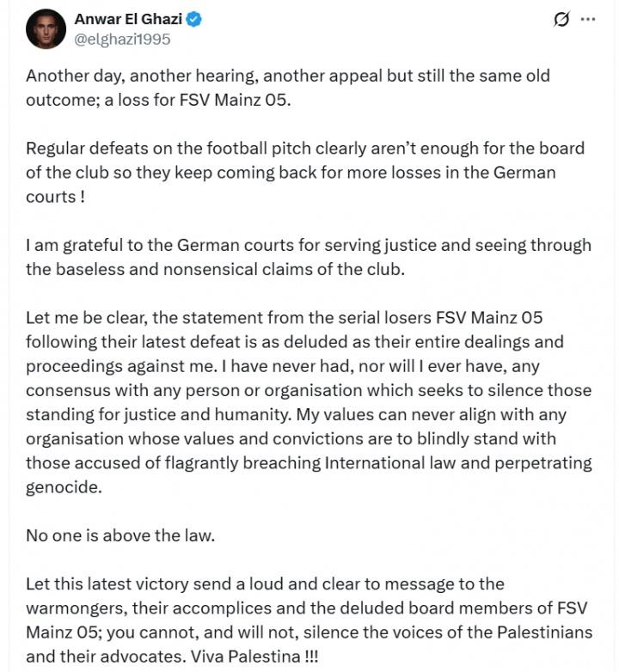Open the @elghazi1995 handle link
This screenshot has height=672, width=619.
[x=123, y=39]
